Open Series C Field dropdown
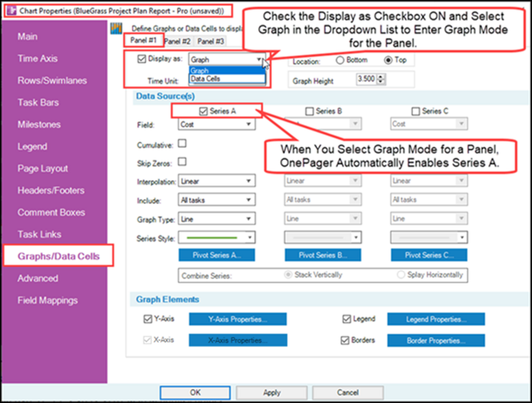The height and width of the screenshot is (403, 532). 429,124
